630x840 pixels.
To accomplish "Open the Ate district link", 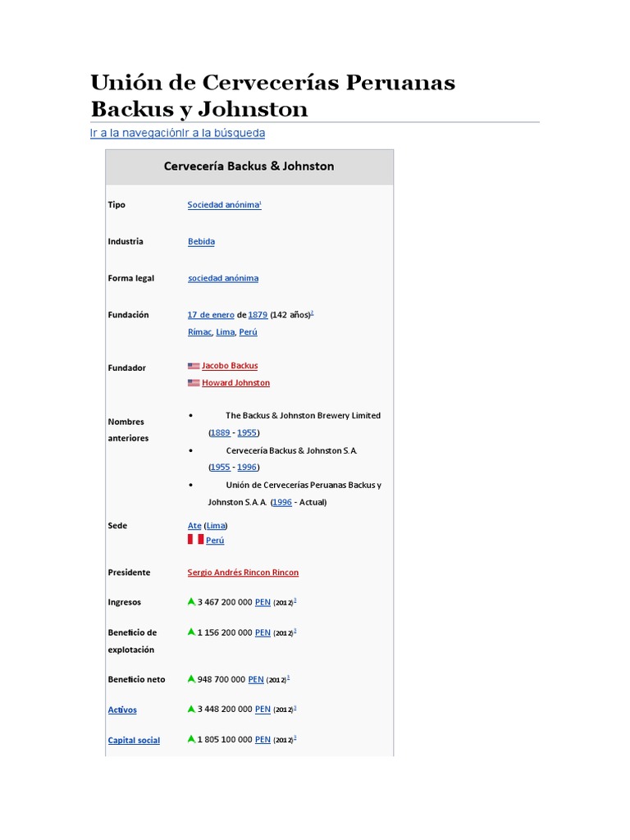I will (x=194, y=526).
